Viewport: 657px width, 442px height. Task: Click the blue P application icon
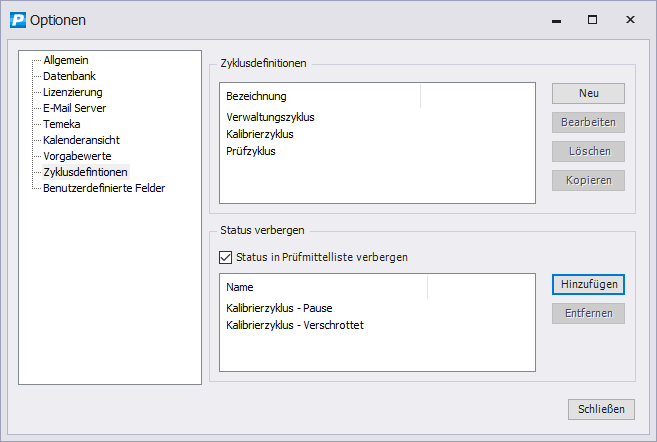(x=18, y=20)
